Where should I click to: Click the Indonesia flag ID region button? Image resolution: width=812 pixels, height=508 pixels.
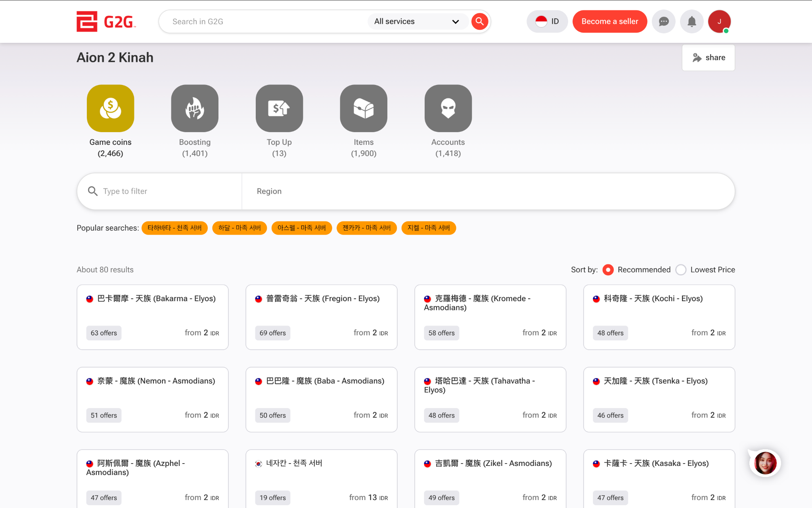click(x=547, y=21)
